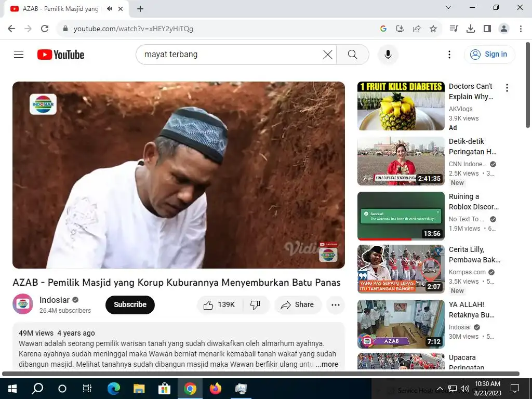
Task: Click the horizontal page scrollbar
Action: [261, 374]
